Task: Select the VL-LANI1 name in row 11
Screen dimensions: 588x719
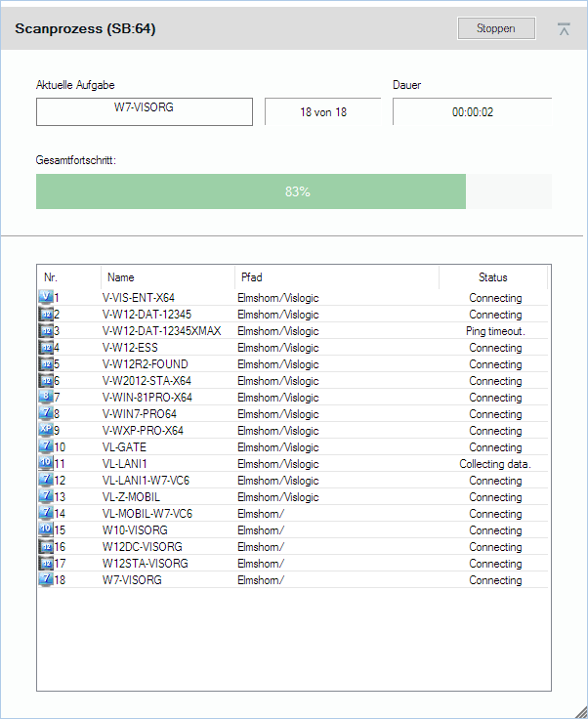Action: [x=124, y=464]
